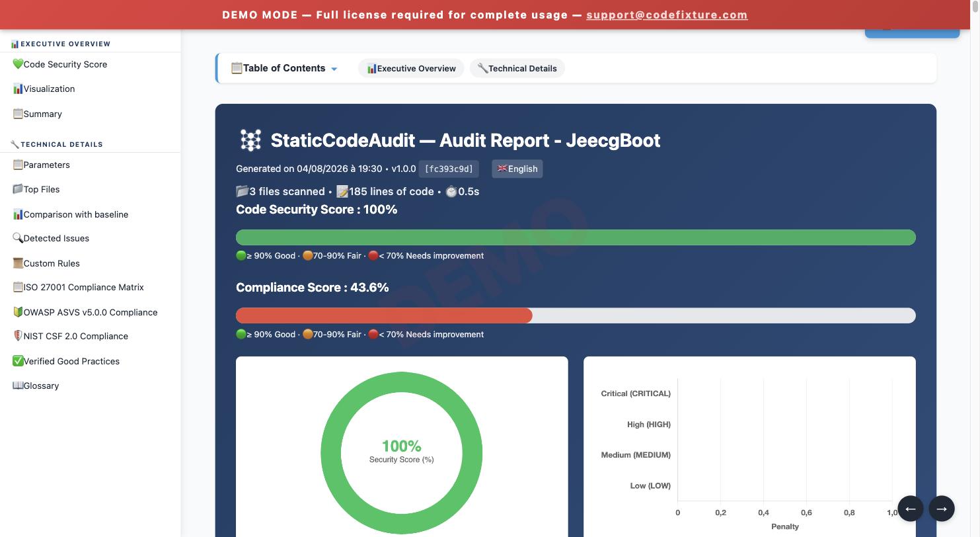This screenshot has width=980, height=537.
Task: Open the English language selector
Action: click(x=517, y=169)
